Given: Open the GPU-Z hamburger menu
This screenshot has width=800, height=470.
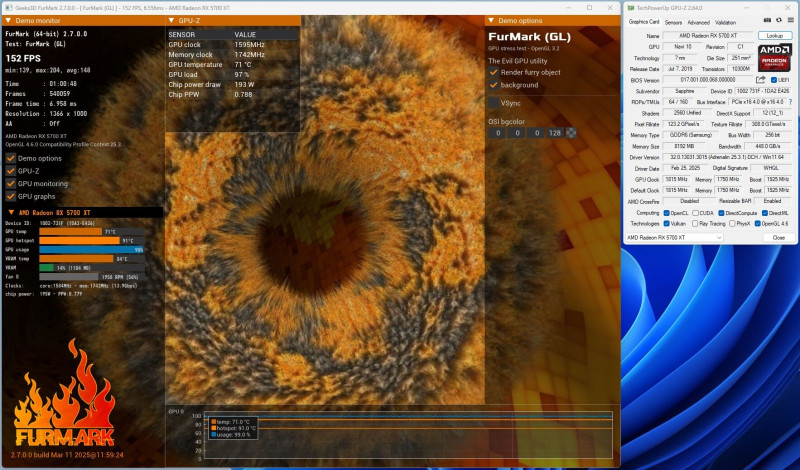Looking at the screenshot, I should (x=791, y=20).
